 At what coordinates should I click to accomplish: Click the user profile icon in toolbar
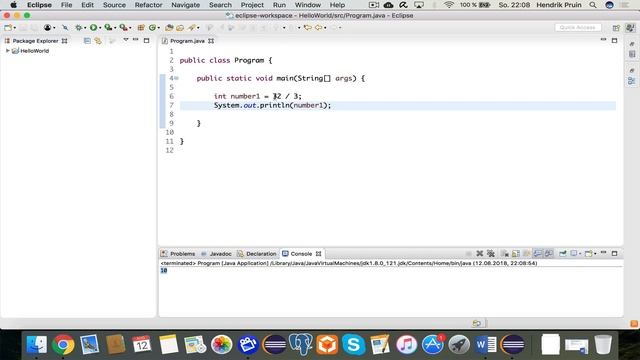point(47,28)
